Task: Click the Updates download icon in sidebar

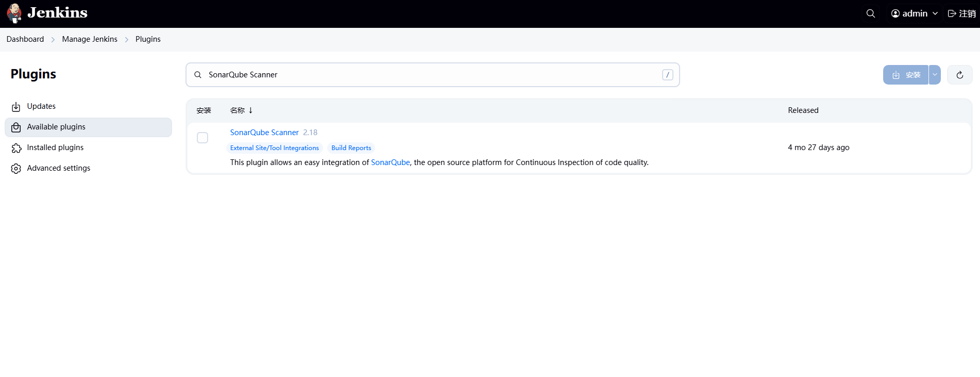Action: 16,107
